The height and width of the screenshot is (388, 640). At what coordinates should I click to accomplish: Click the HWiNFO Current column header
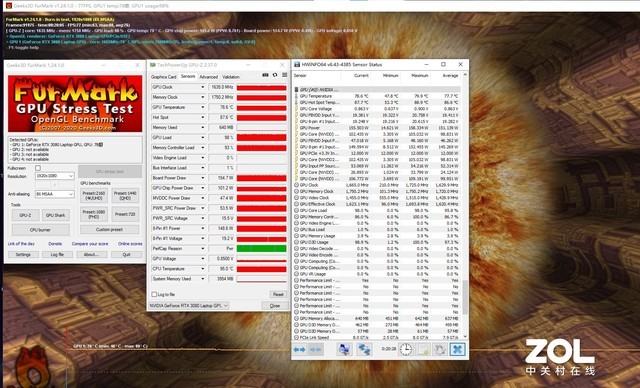[361, 76]
